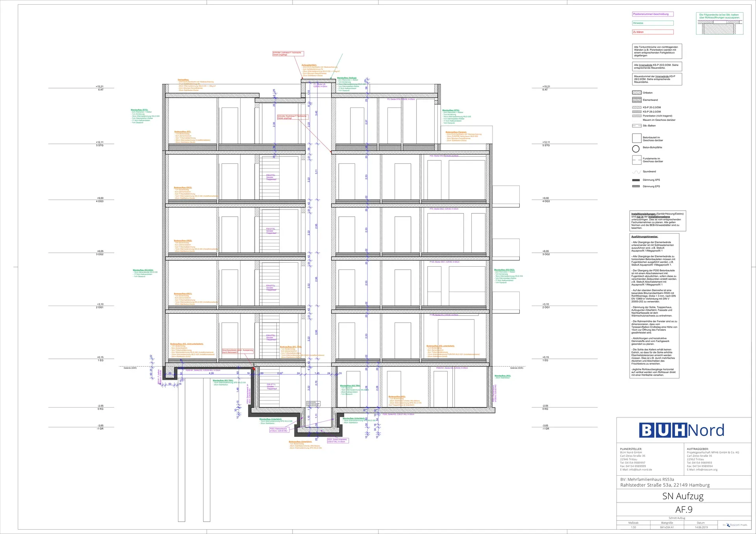Image resolution: width=756 pixels, height=534 pixels.
Task: Click the Fundamente im Geschoss darüber symbol
Action: pyautogui.click(x=636, y=160)
